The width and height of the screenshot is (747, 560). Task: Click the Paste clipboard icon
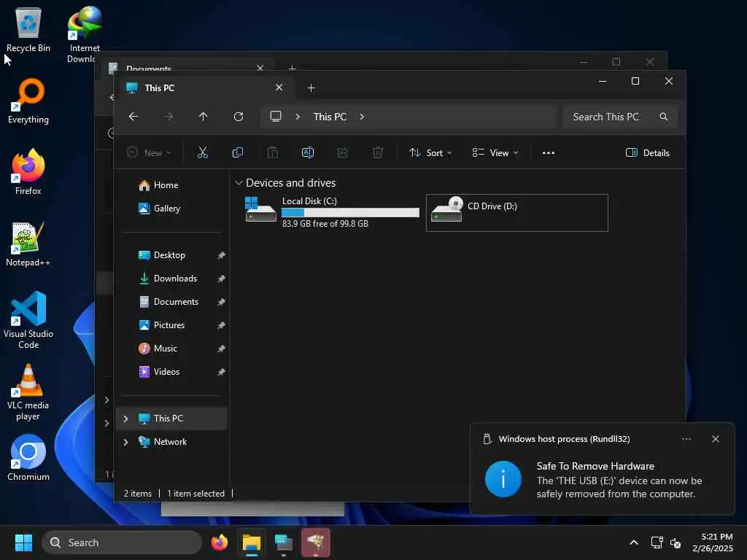273,152
